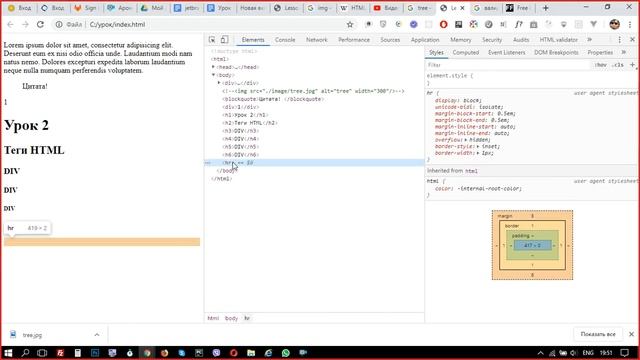Click the Styles filter input

(506, 65)
